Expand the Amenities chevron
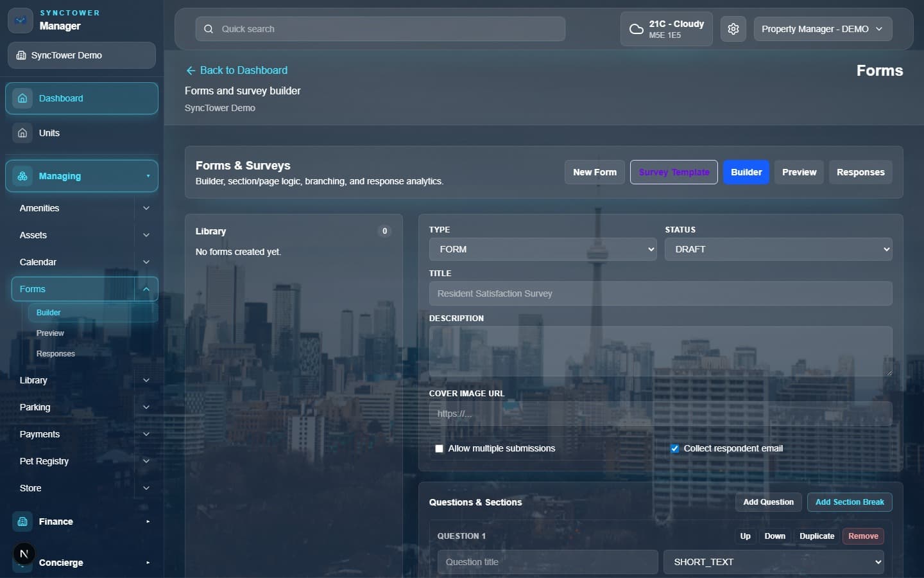924x578 pixels. (x=146, y=208)
